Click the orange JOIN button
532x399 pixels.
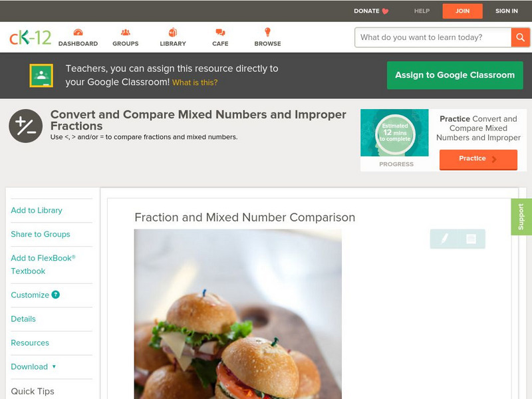462,11
